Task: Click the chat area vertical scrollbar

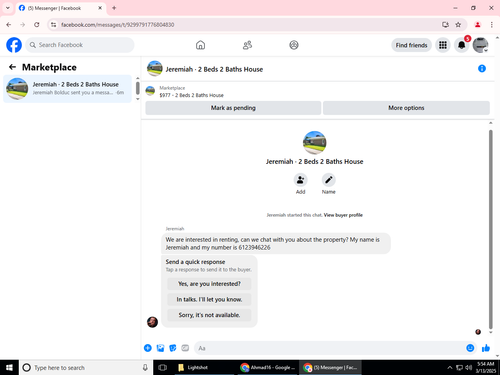Action: [491, 229]
